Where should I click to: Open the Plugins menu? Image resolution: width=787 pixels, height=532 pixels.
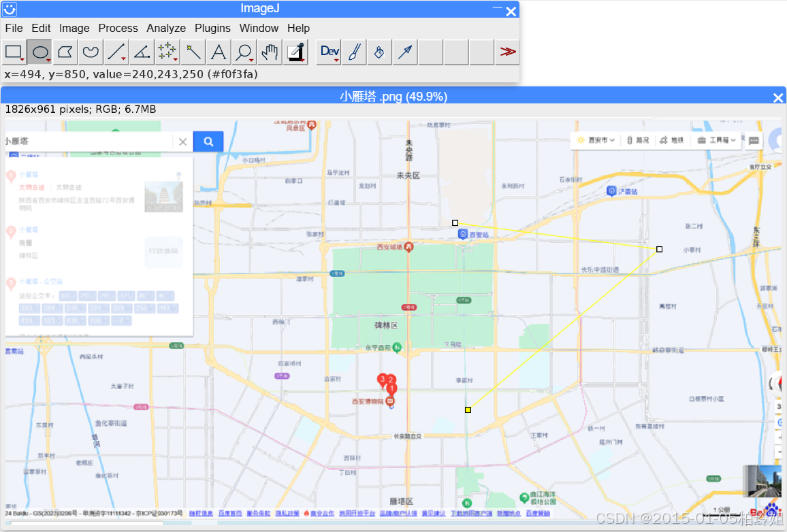click(213, 28)
